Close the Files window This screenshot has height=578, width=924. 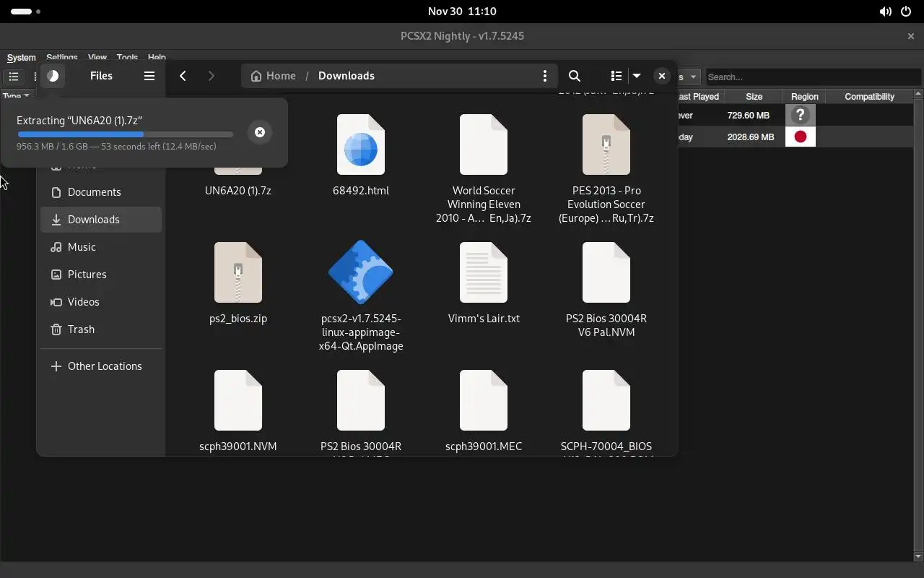661,76
